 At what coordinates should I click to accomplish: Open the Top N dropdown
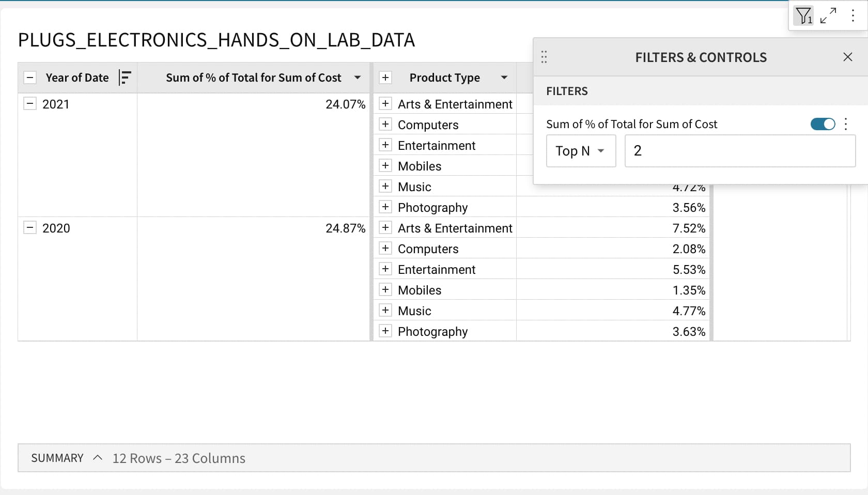pyautogui.click(x=581, y=151)
